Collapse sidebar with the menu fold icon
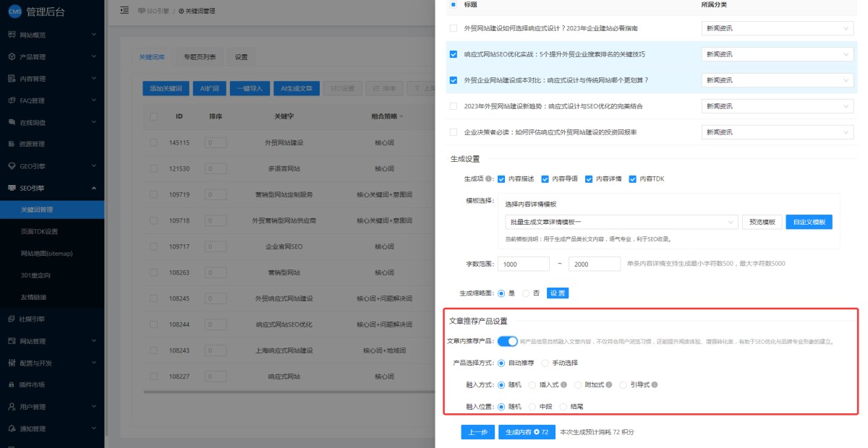Screen dimensions: 868x448 click(x=124, y=10)
